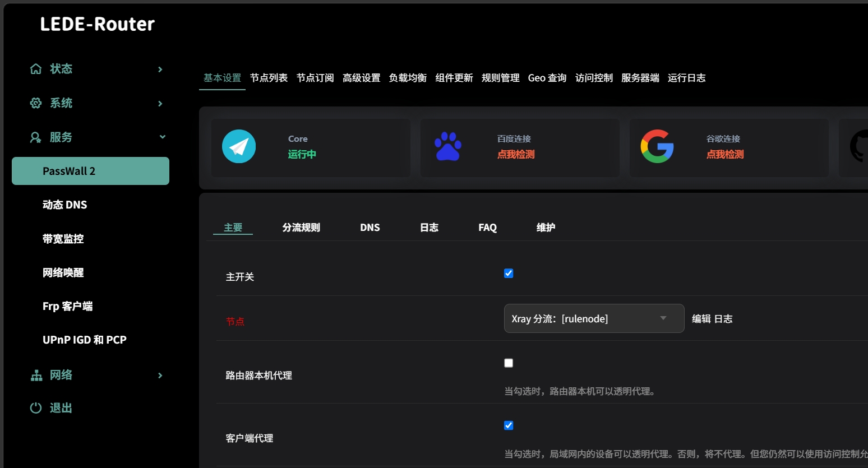Image resolution: width=868 pixels, height=468 pixels.
Task: Open the 运行日志 tab
Action: point(686,78)
